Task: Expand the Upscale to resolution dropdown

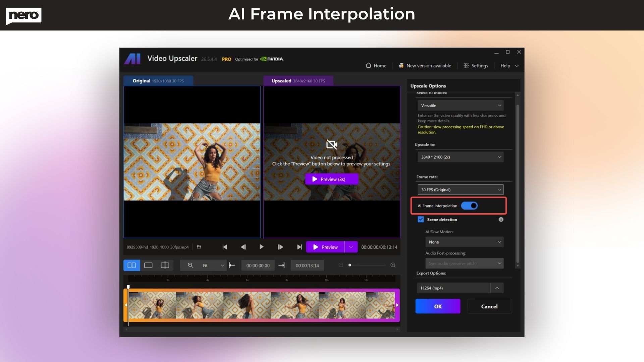Action: 460,157
